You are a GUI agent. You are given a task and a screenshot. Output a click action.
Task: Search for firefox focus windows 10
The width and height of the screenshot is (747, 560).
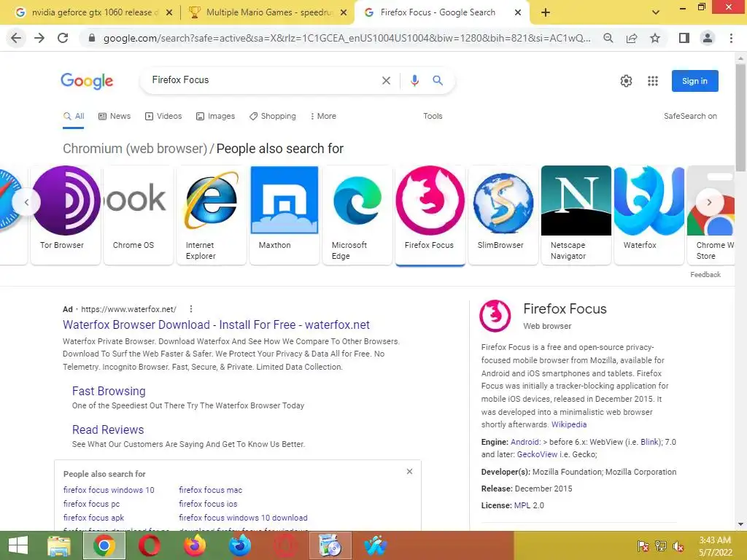click(109, 490)
